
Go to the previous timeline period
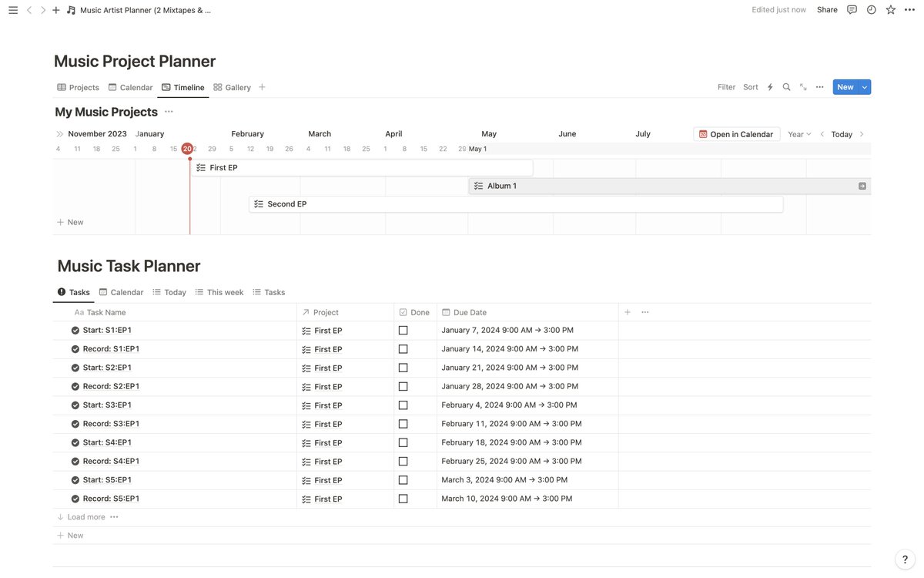tap(822, 134)
